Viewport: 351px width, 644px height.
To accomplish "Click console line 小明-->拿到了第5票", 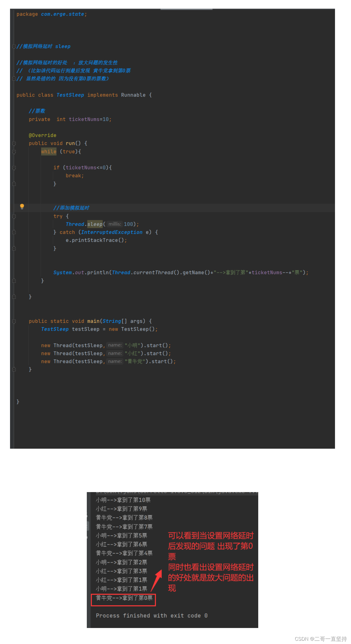I will (122, 536).
